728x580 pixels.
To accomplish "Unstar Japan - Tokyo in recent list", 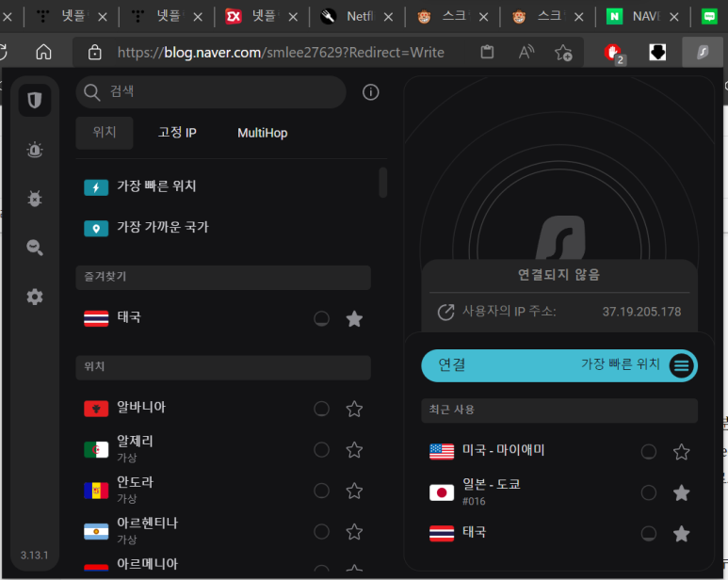I will (x=681, y=492).
